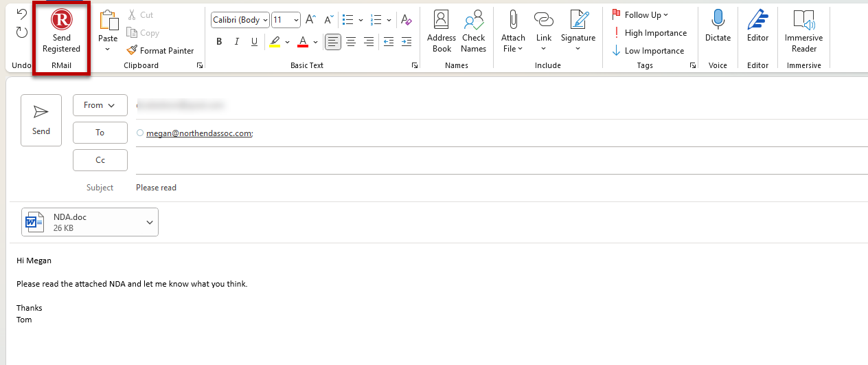Screen dimensions: 868x365
Task: Click the Word icon on NDA.doc
Action: 34,222
